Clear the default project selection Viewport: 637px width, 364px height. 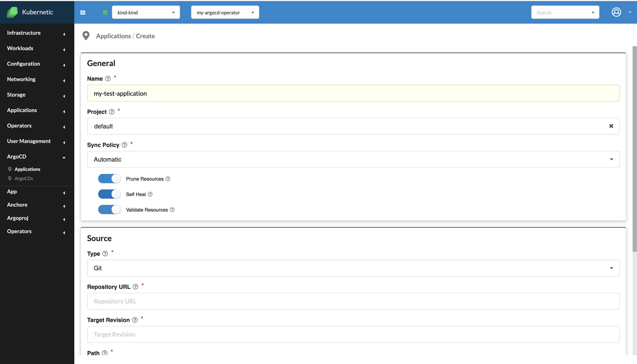pos(611,126)
